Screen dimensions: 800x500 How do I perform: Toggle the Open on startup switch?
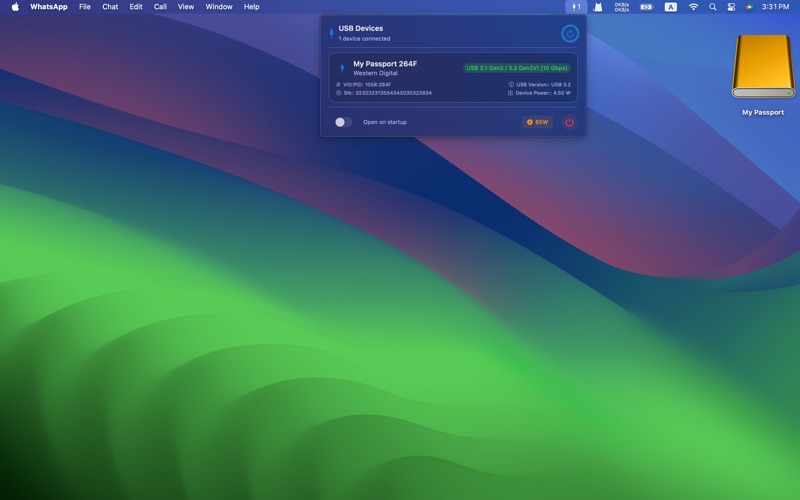[343, 122]
